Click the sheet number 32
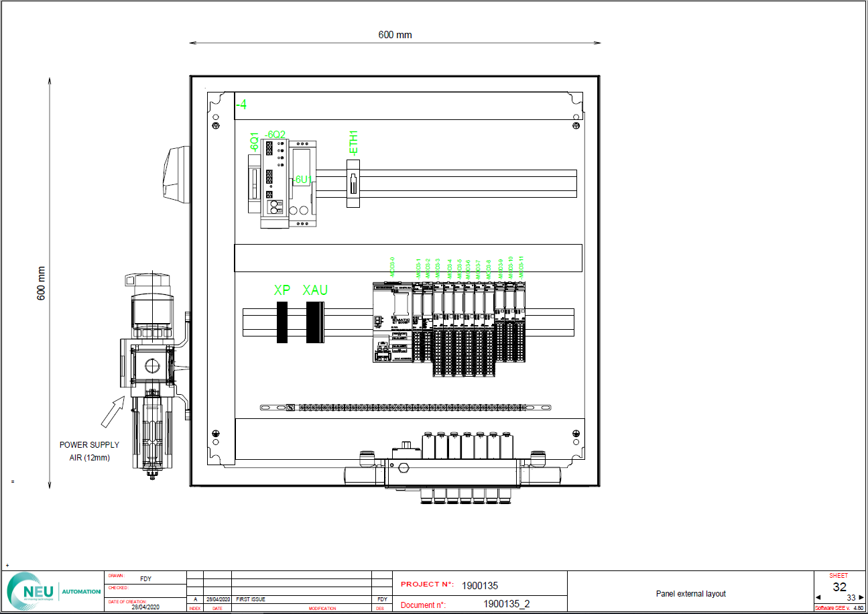The width and height of the screenshot is (868, 614). pos(839,587)
